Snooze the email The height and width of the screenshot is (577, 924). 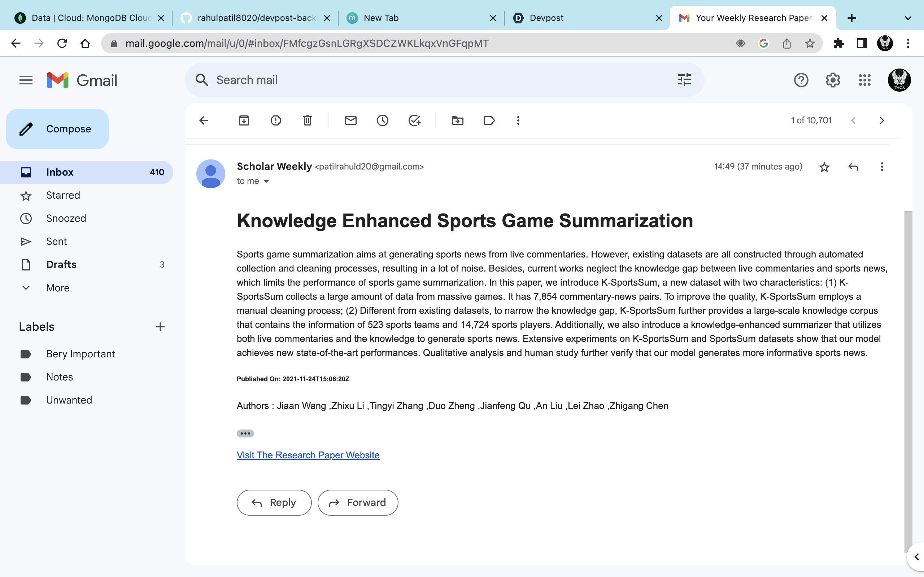(x=382, y=120)
